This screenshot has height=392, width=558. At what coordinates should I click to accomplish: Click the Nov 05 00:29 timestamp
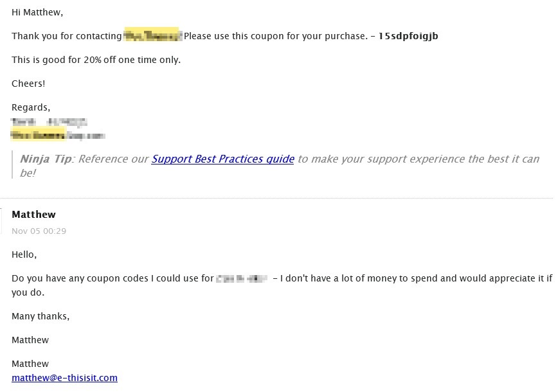pyautogui.click(x=39, y=231)
